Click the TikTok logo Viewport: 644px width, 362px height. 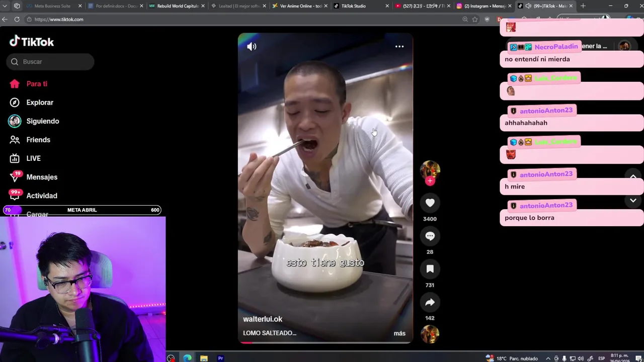[32, 42]
